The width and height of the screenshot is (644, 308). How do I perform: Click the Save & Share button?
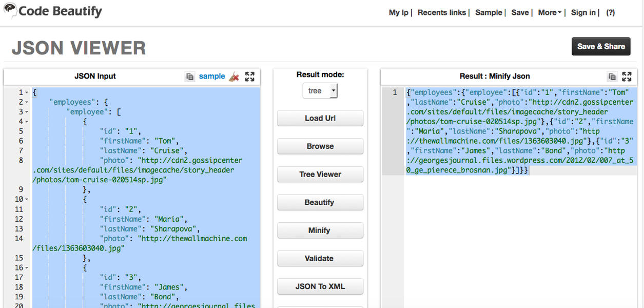[600, 46]
